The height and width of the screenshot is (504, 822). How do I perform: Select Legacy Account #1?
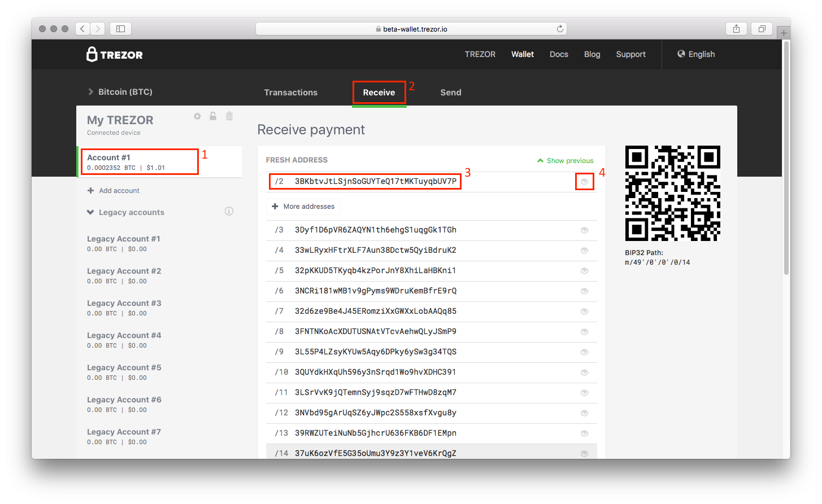coord(124,243)
